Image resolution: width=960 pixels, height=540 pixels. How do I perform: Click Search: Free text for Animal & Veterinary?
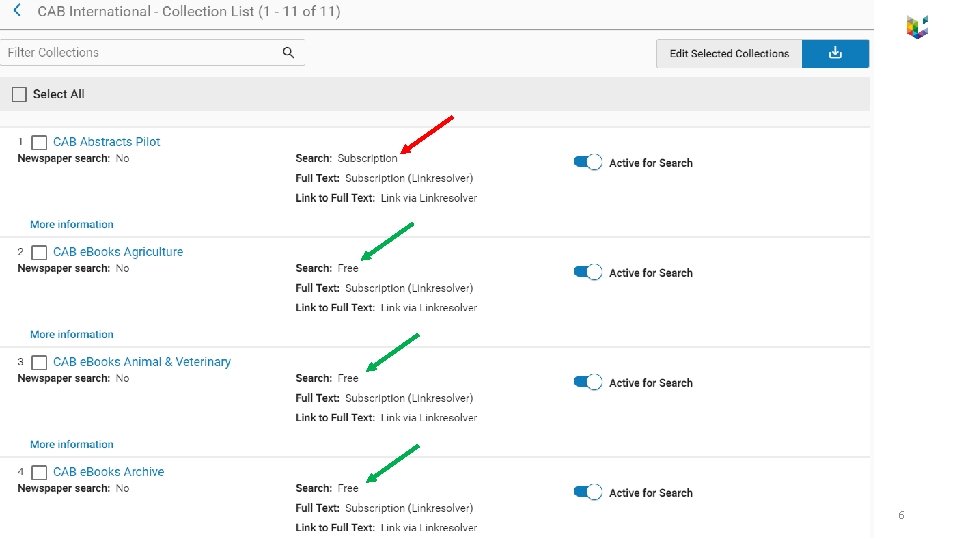tap(327, 378)
